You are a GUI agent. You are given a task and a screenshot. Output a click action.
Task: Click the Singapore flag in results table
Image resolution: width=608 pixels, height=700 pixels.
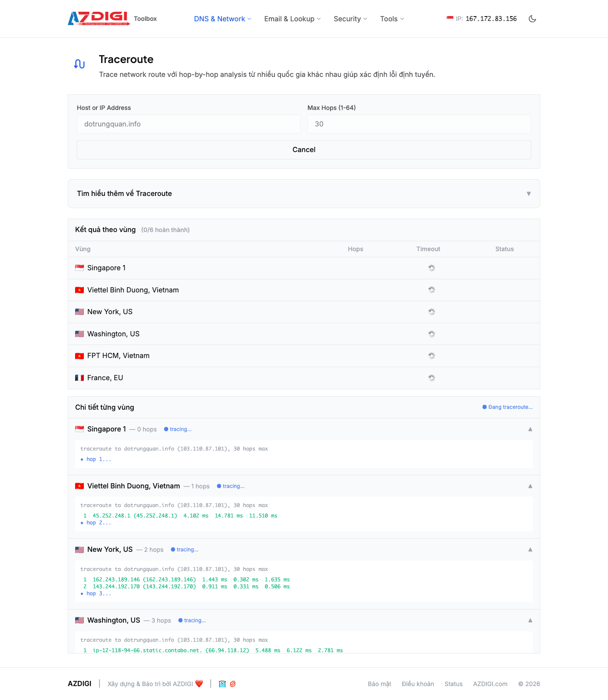click(x=79, y=268)
